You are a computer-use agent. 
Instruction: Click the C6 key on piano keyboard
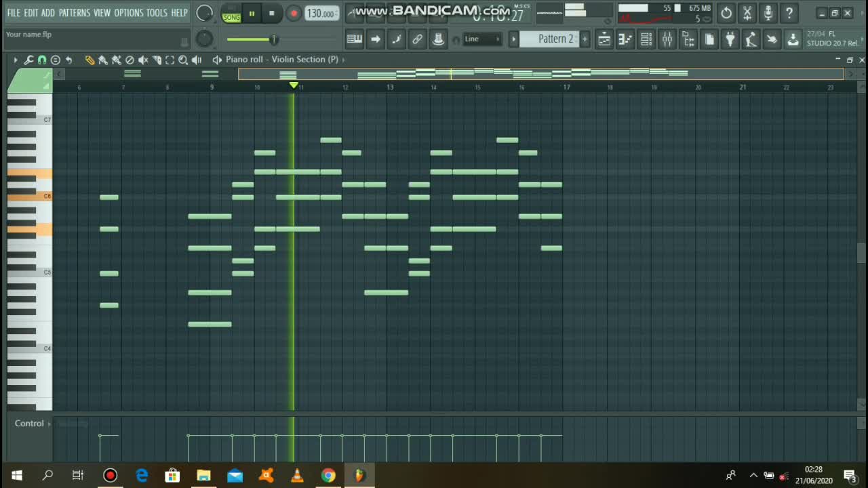coord(30,197)
